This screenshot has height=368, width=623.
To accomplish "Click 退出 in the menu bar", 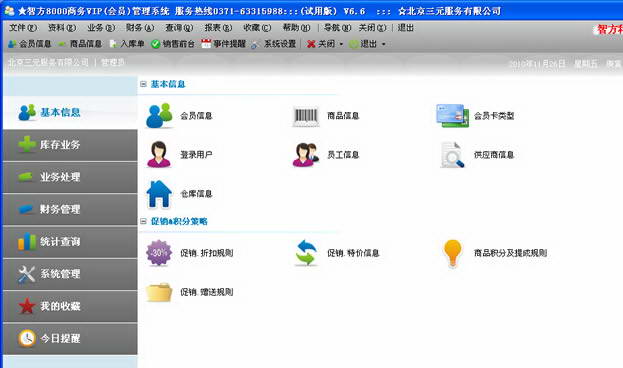I will (406, 28).
